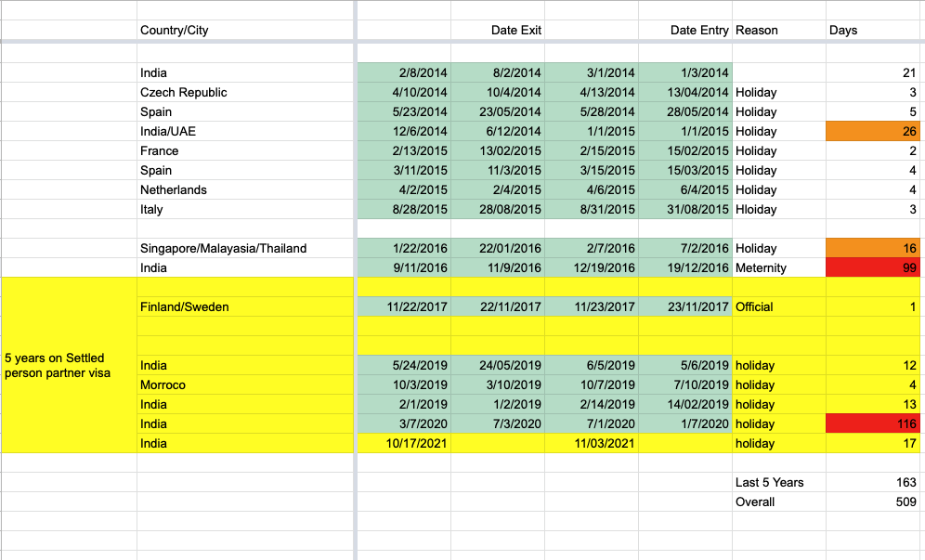Click the Italy country cell

coord(245,209)
